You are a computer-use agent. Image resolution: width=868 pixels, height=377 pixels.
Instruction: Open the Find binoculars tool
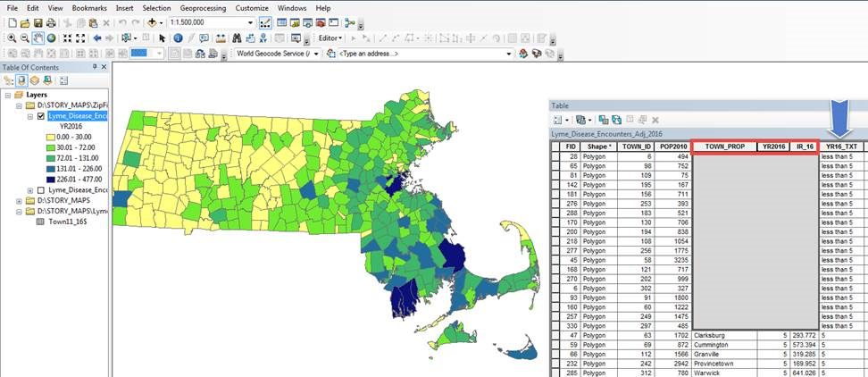pyautogui.click(x=237, y=38)
